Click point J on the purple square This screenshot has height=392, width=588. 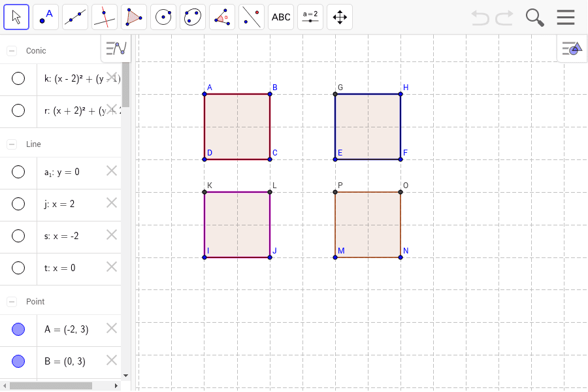pos(270,257)
